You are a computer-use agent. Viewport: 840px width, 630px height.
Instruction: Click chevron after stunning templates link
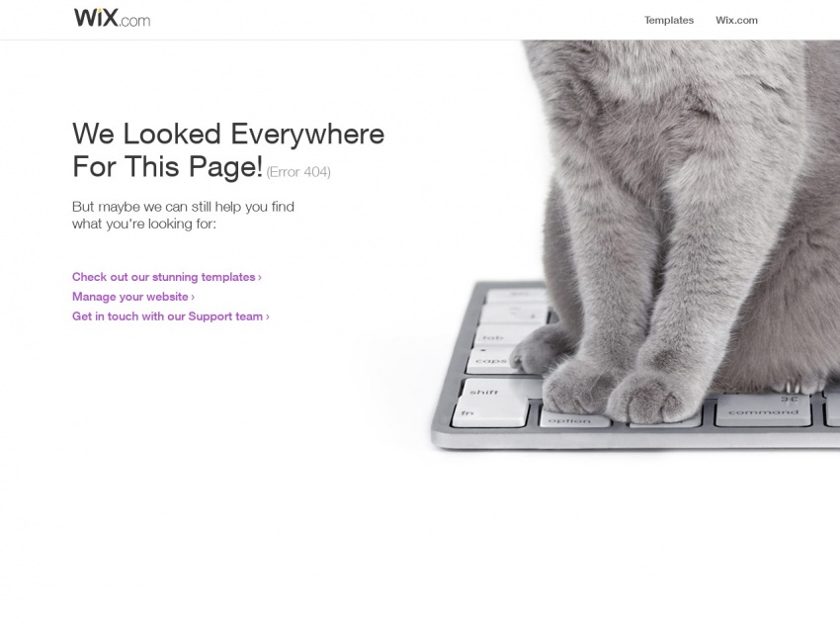click(260, 277)
